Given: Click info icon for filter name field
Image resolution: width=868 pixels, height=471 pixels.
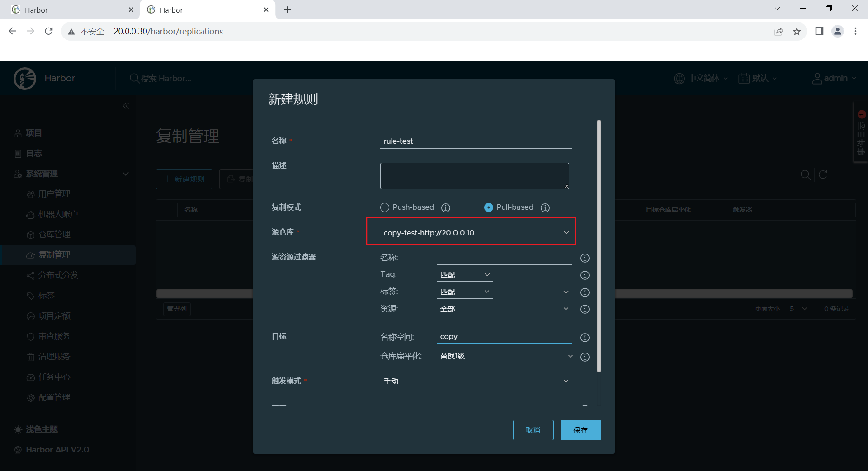Looking at the screenshot, I should click(x=585, y=258).
